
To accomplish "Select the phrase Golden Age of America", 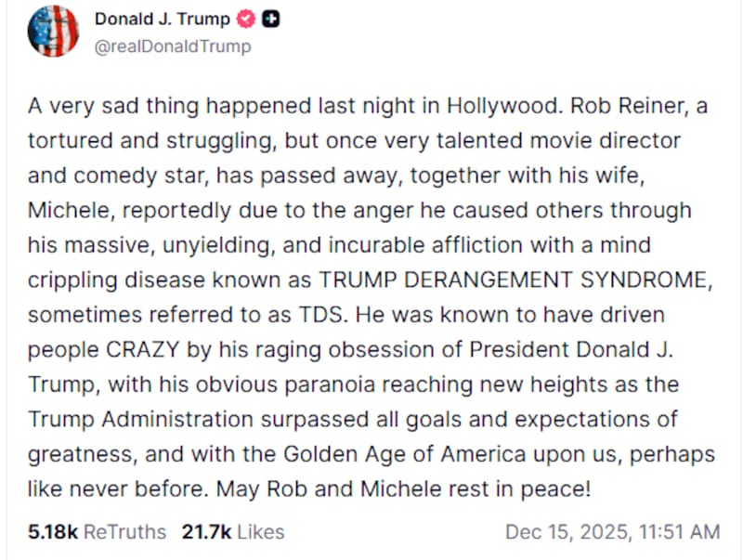I will (x=405, y=454).
